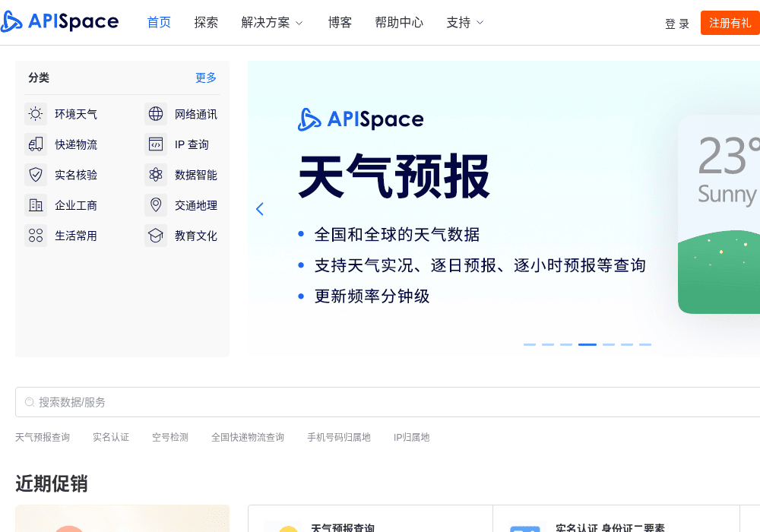The image size is (760, 532).
Task: Open the 帮助中心 menu item
Action: click(x=399, y=23)
